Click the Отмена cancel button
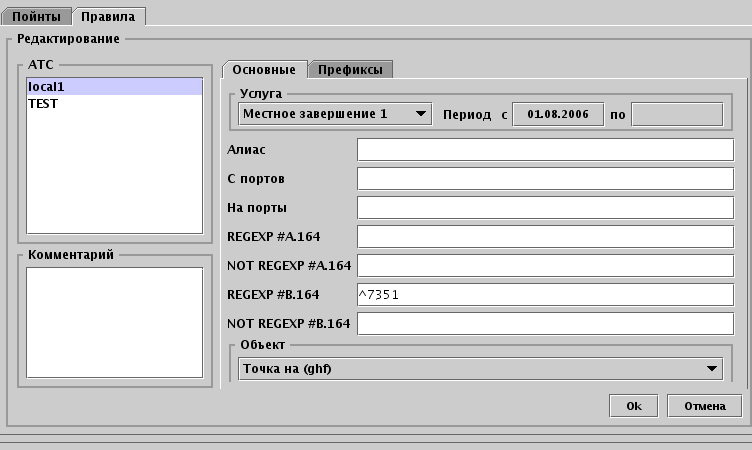 click(704, 406)
